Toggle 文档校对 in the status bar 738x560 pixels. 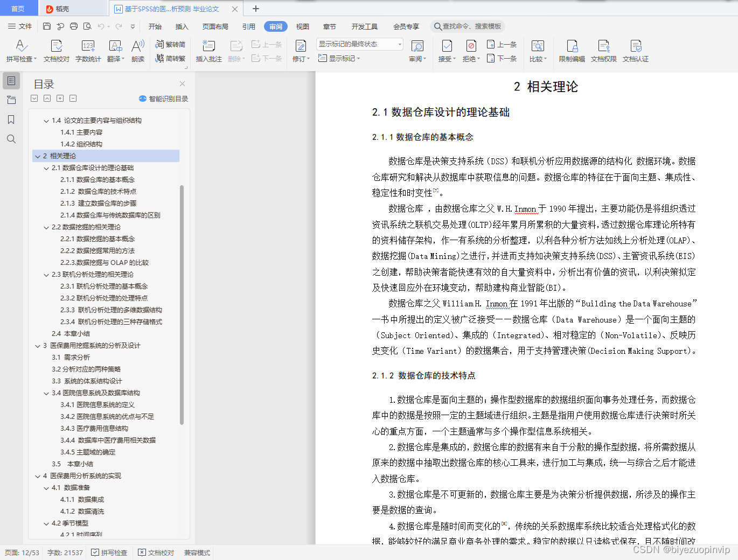(x=156, y=552)
